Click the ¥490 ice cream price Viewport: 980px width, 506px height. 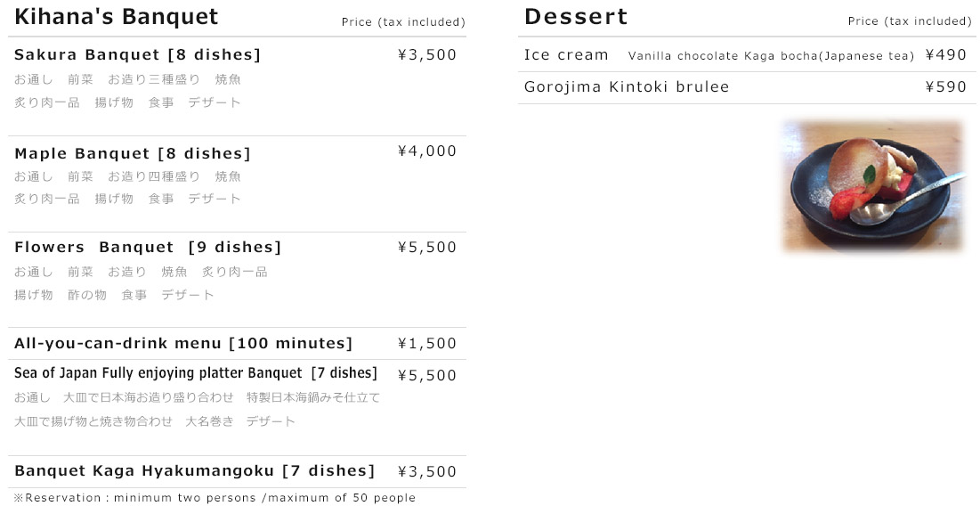point(946,55)
